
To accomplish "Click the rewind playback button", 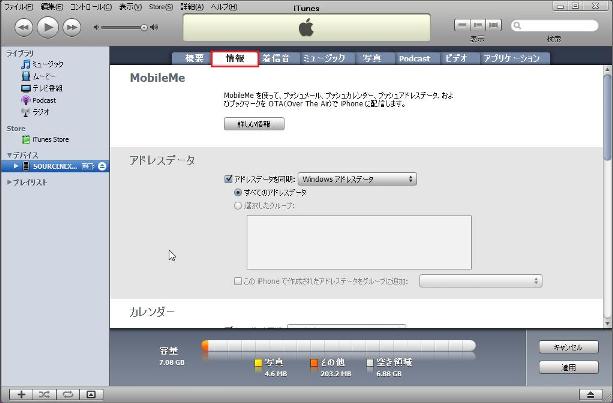I will [x=23, y=27].
